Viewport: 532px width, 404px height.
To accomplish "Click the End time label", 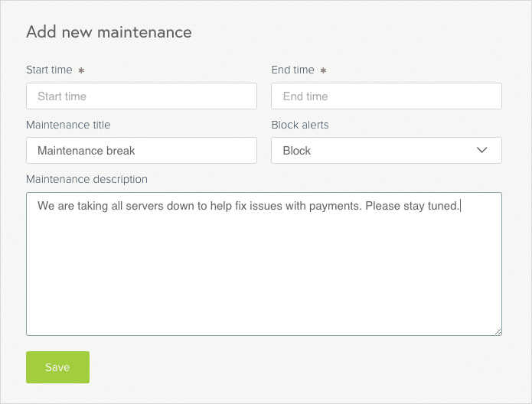I will [293, 70].
